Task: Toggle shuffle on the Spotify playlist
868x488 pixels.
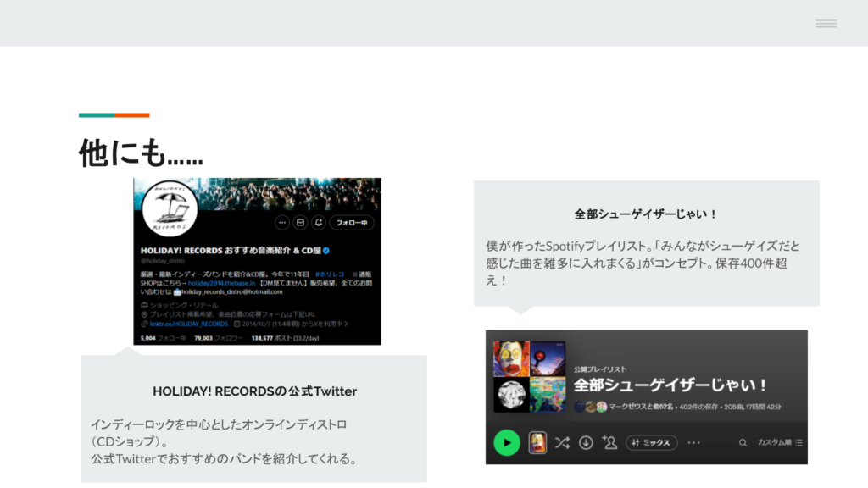Action: (562, 442)
